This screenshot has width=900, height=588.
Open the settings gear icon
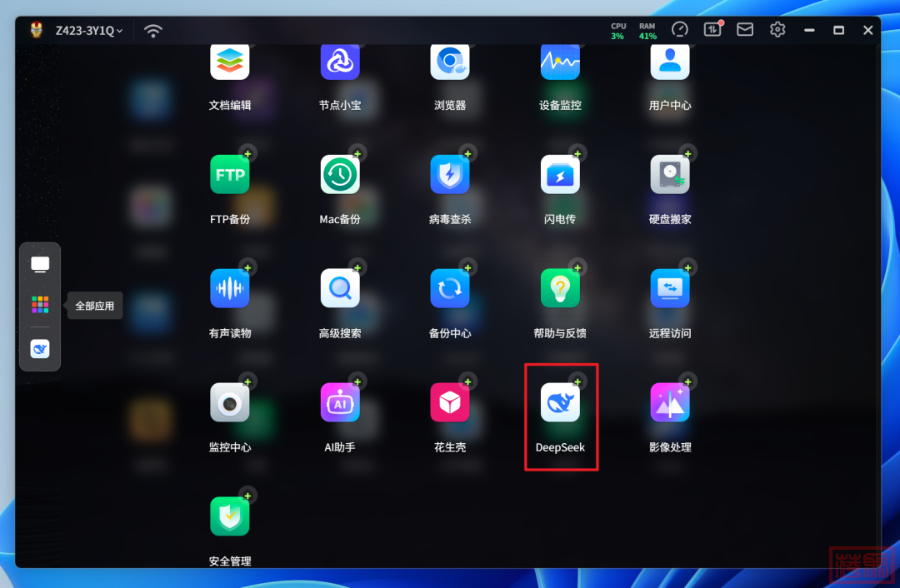777,29
